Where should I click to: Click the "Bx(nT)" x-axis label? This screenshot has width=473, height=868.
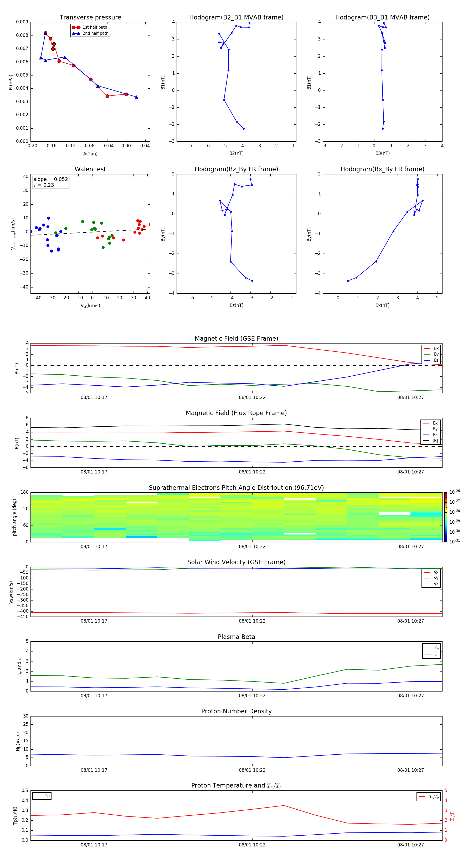pyautogui.click(x=382, y=305)
